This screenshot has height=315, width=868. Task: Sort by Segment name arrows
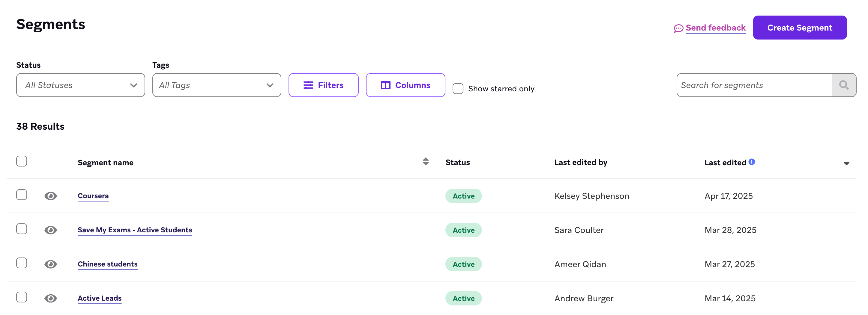coord(426,162)
